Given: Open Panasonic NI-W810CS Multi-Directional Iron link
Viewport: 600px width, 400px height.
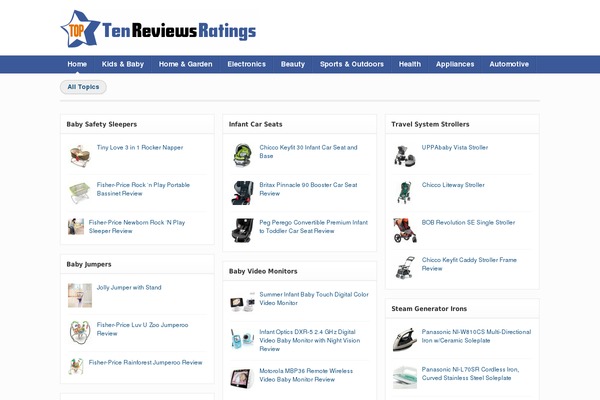Looking at the screenshot, I should point(476,336).
